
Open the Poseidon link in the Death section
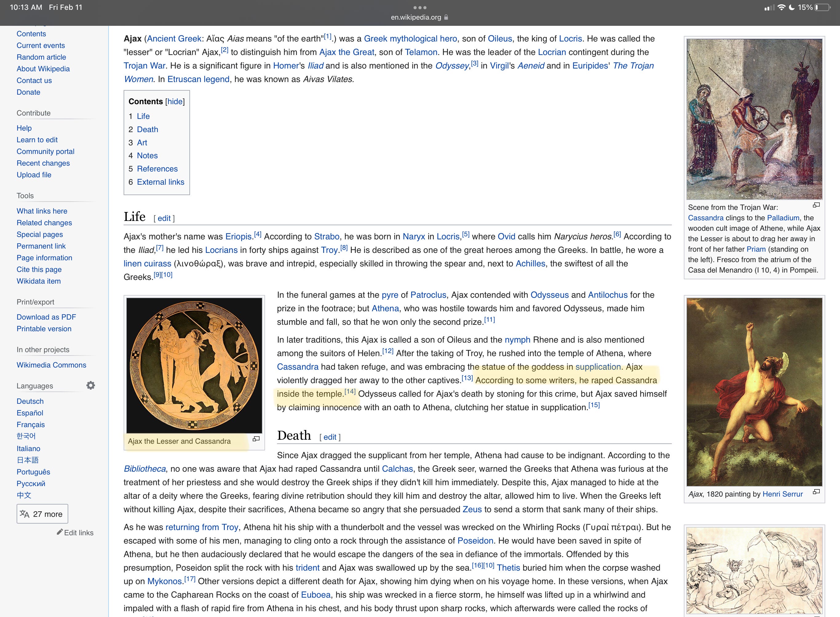tap(475, 541)
